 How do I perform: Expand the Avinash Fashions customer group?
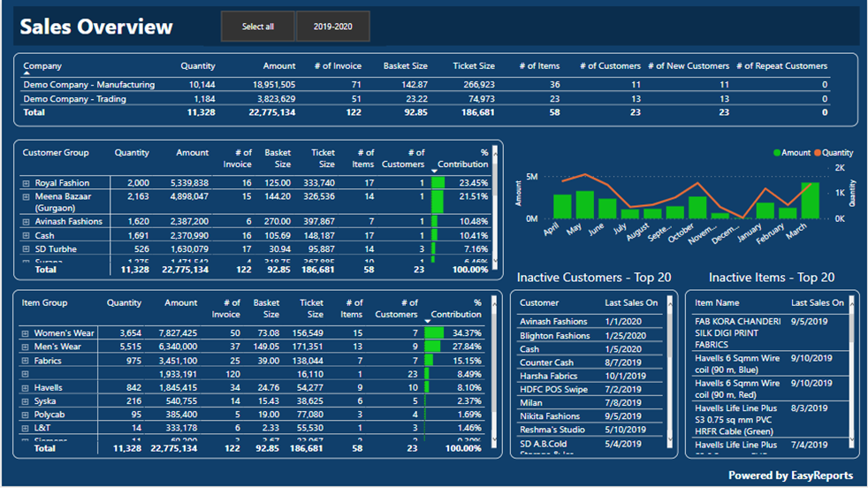[x=26, y=222]
